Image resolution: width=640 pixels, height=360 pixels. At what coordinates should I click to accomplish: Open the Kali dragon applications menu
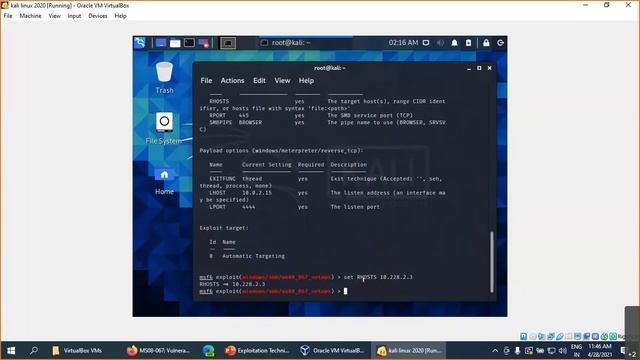(x=140, y=42)
